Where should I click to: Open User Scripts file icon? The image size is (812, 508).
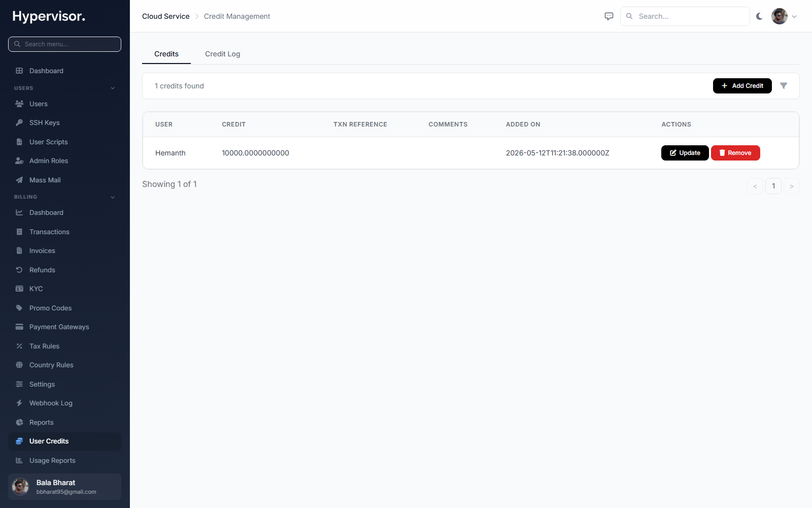click(19, 142)
